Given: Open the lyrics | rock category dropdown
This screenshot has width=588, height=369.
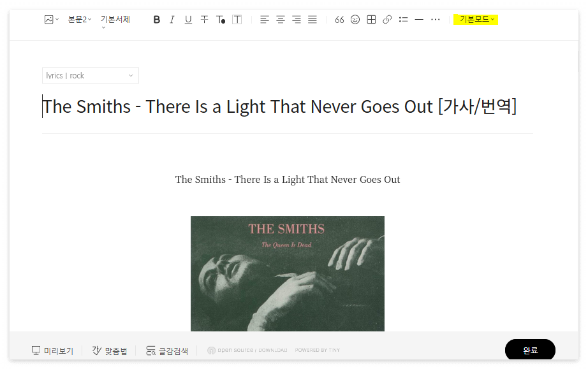Looking at the screenshot, I should click(91, 76).
